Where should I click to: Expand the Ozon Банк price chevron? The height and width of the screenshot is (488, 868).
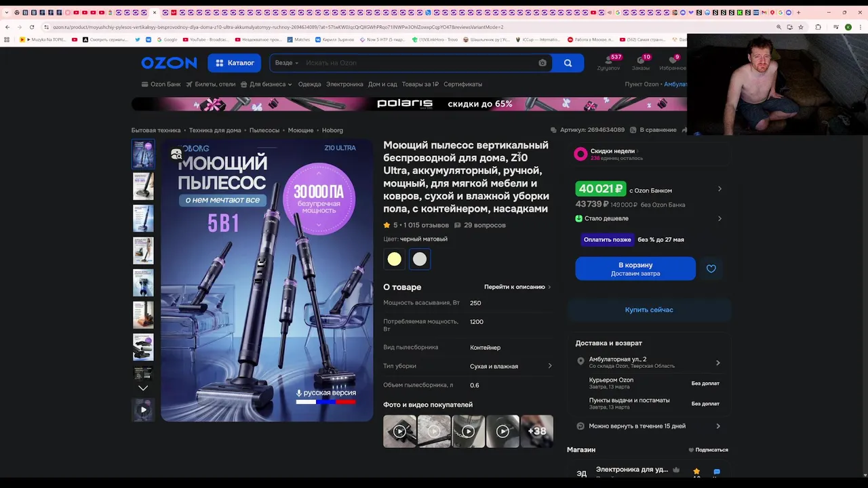click(x=719, y=189)
